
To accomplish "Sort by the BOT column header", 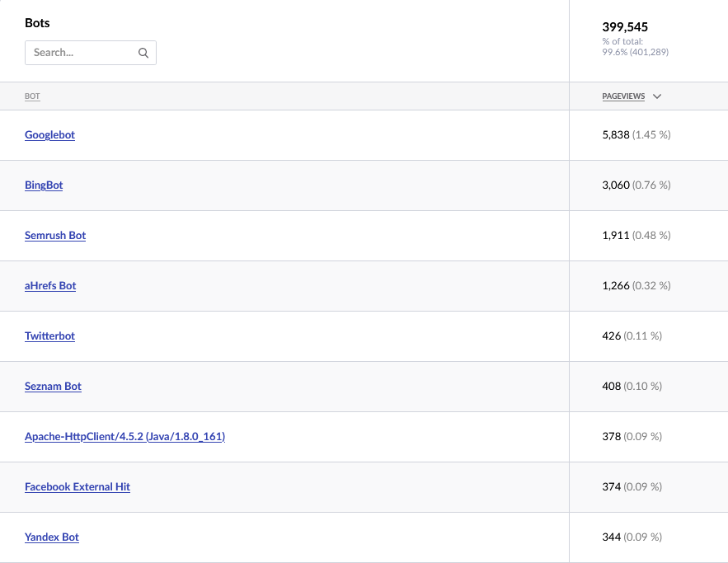I will click(32, 96).
